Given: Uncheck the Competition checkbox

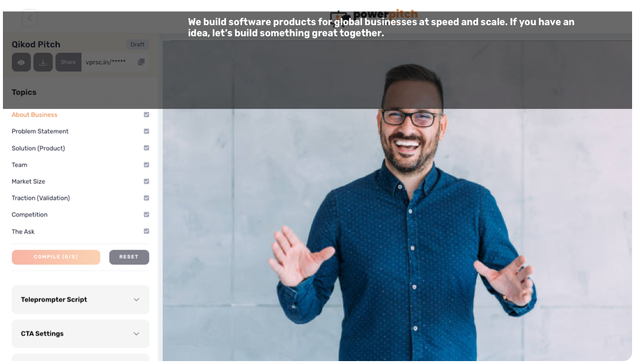Looking at the screenshot, I should 146,215.
